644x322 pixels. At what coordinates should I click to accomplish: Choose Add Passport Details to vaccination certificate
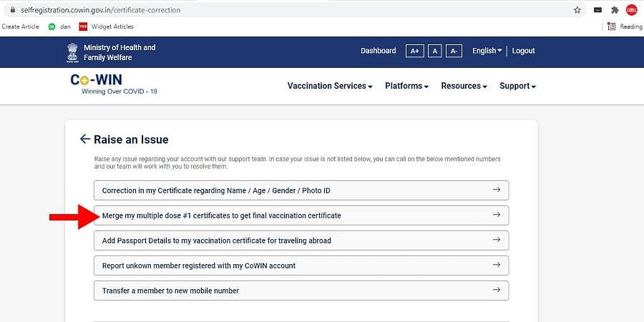[301, 240]
